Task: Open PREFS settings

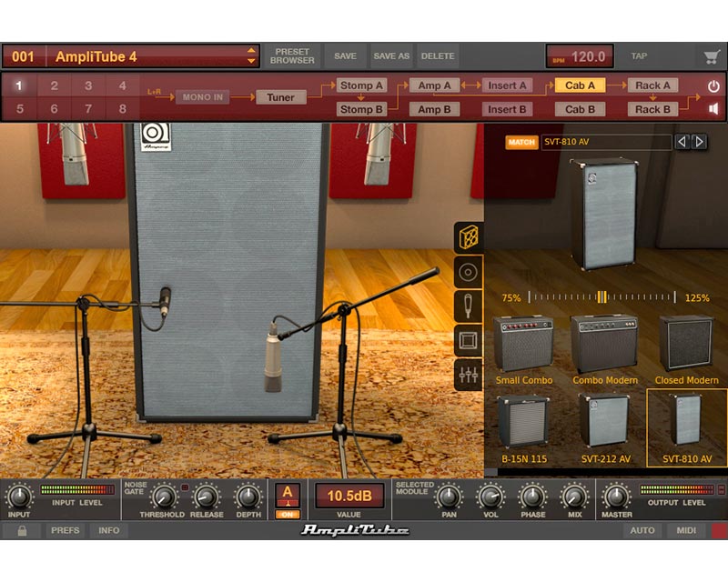Action: [65, 530]
